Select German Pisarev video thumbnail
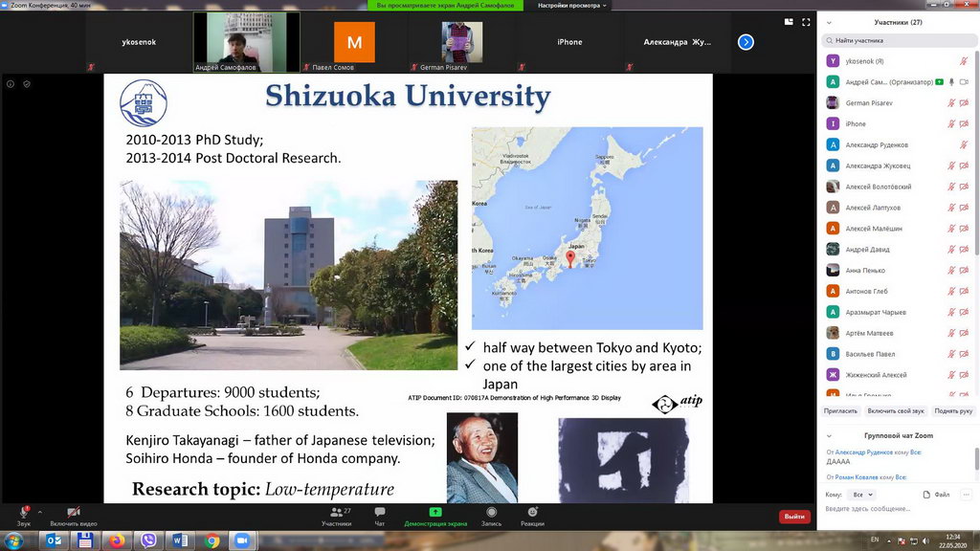The height and width of the screenshot is (551, 980). click(461, 42)
